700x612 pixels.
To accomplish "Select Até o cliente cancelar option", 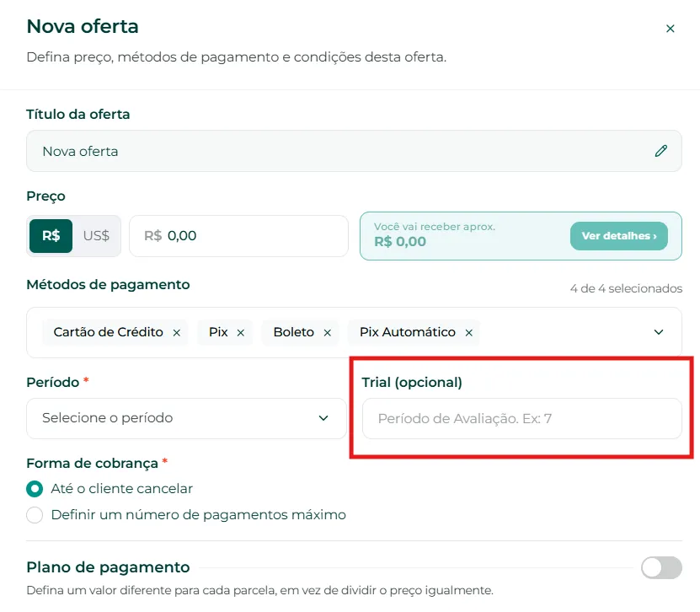I will click(x=35, y=489).
